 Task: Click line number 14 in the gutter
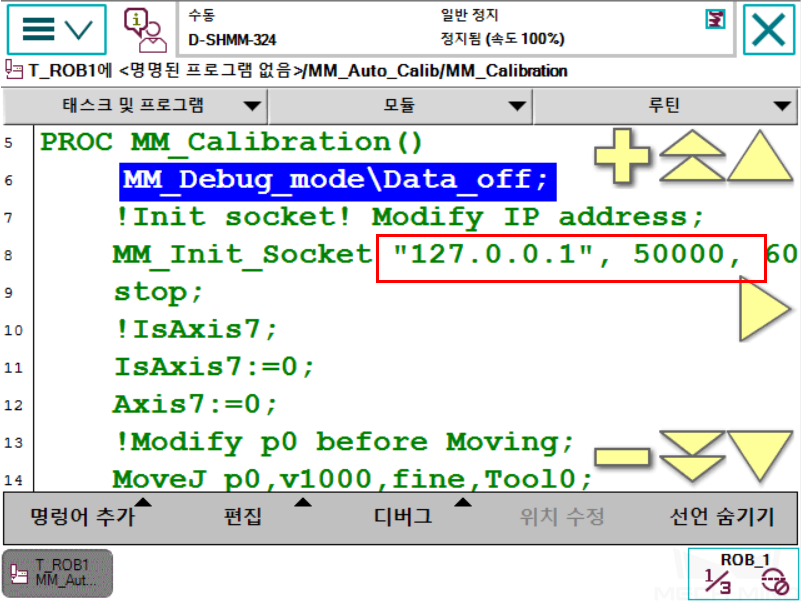[13, 480]
